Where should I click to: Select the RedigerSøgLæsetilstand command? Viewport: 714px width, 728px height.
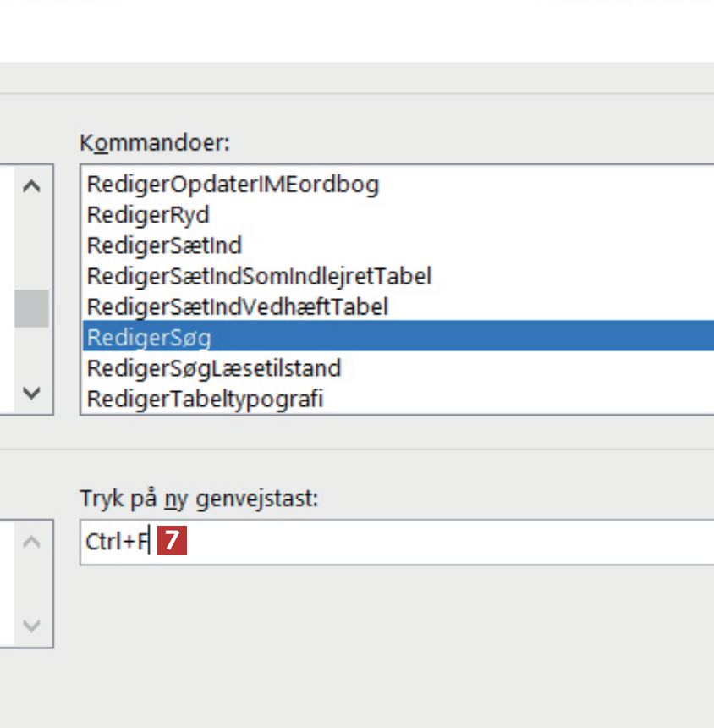214,368
